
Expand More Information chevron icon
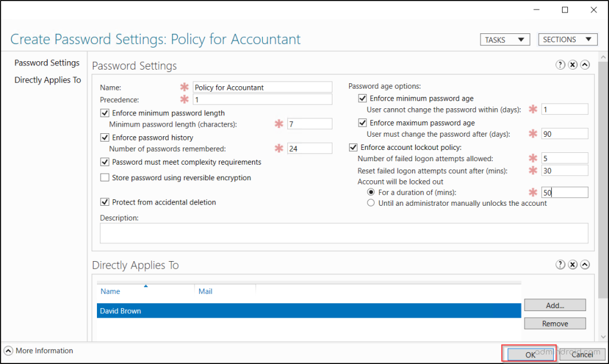click(8, 351)
